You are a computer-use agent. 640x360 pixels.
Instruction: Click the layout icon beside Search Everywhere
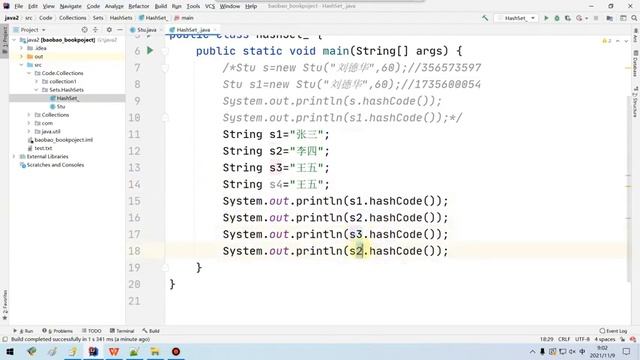(623, 18)
